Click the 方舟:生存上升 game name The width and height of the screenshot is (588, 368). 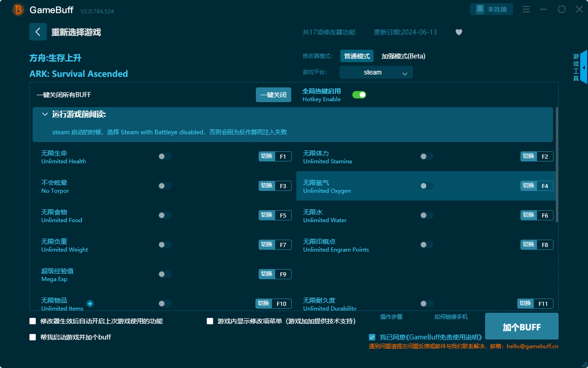pyautogui.click(x=56, y=58)
